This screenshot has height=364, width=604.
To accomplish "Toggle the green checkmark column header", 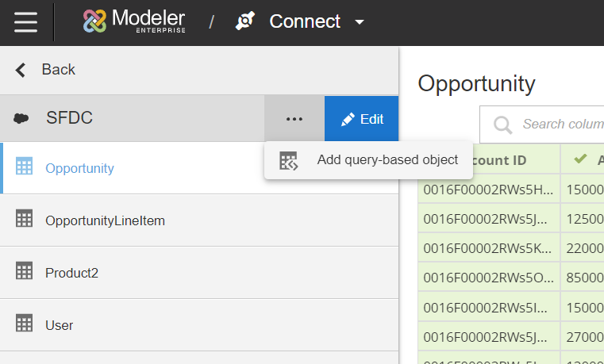I will 580,160.
